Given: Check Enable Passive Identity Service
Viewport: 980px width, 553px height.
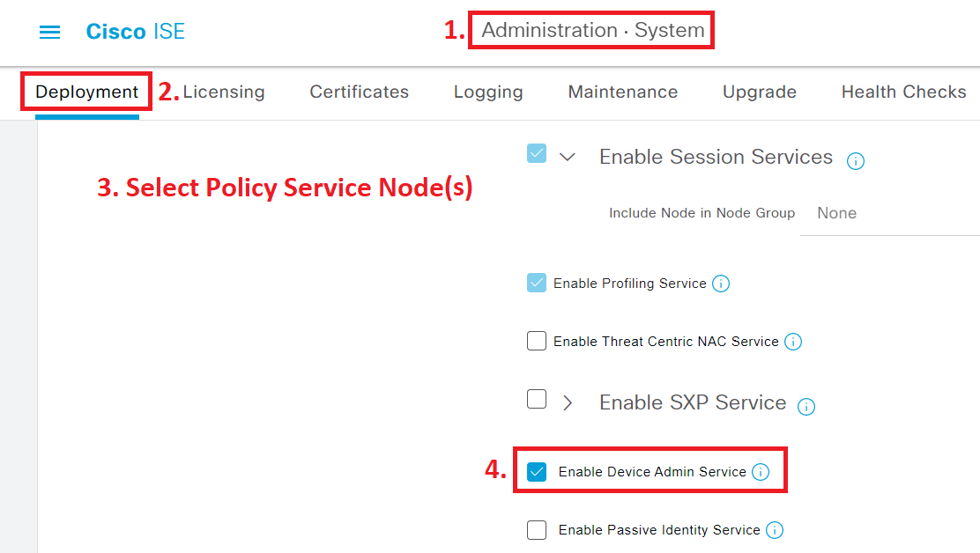Looking at the screenshot, I should pyautogui.click(x=537, y=529).
